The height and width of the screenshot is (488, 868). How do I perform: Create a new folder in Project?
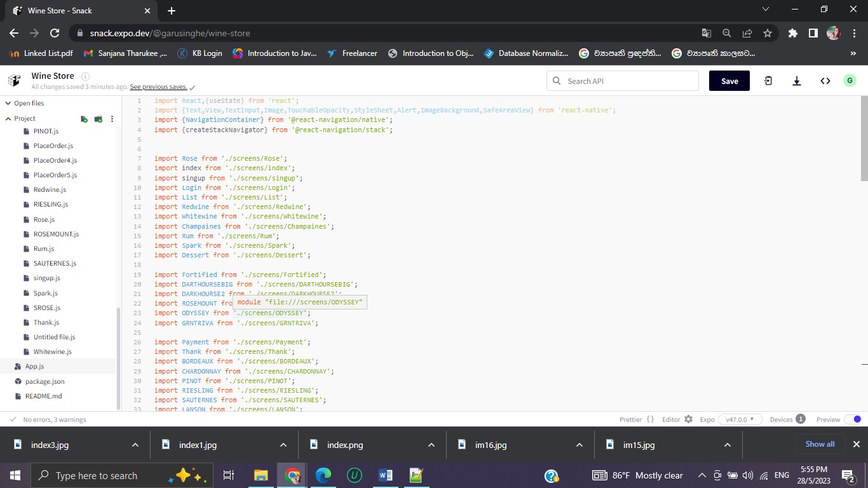[x=98, y=118]
